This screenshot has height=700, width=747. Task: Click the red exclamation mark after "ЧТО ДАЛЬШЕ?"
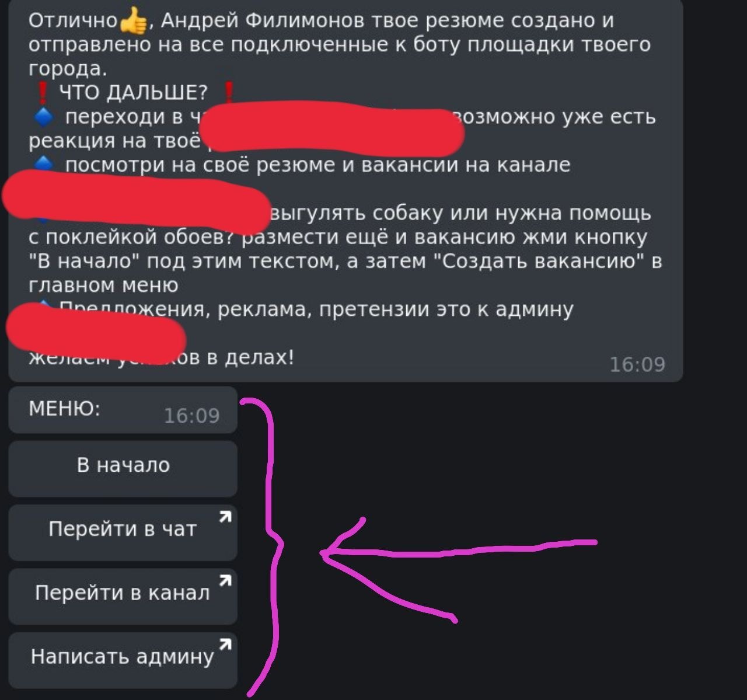point(228,93)
